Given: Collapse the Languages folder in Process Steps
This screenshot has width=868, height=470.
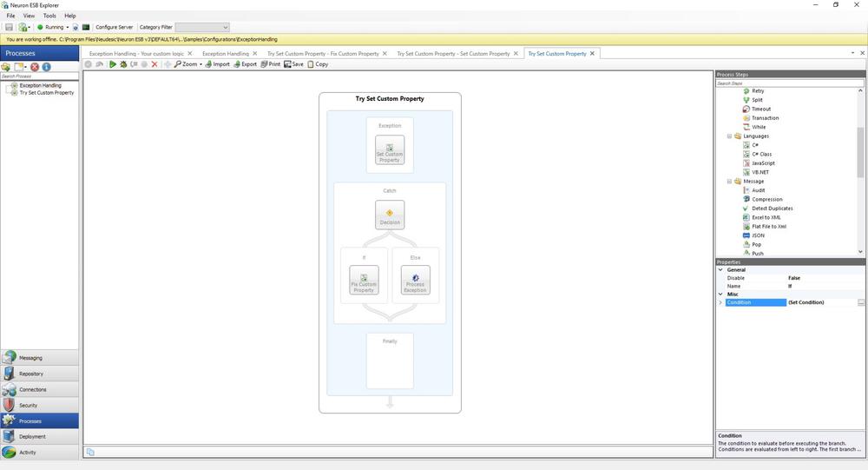Looking at the screenshot, I should tap(729, 136).
